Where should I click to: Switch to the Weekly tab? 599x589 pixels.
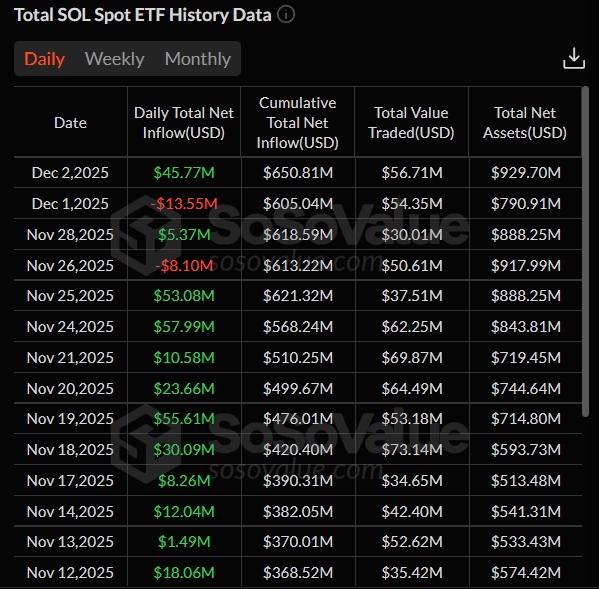(115, 59)
